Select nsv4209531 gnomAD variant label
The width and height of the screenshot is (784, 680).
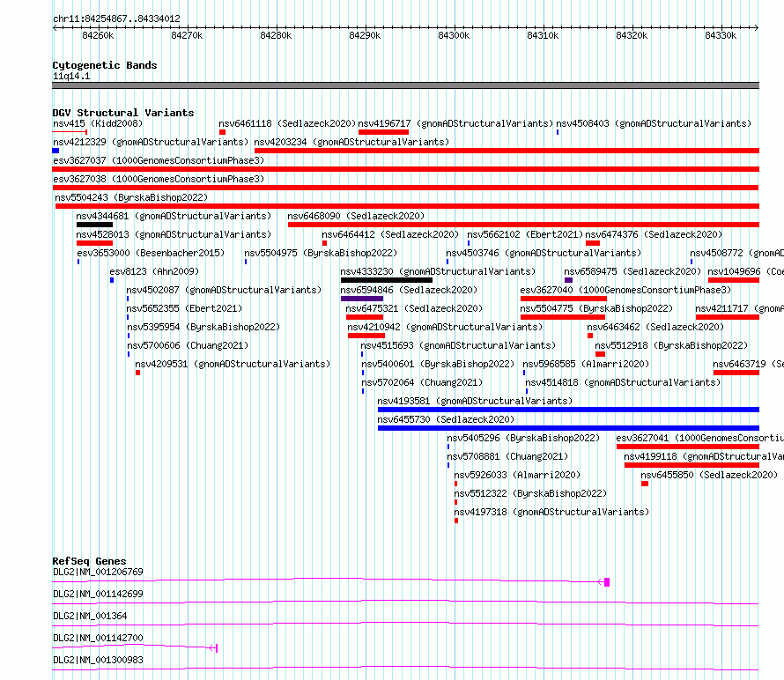pos(233,364)
